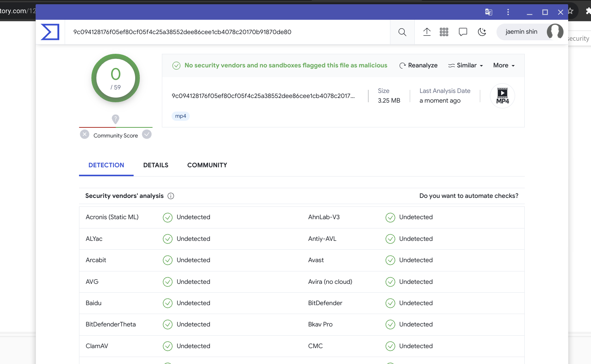Screen dimensions: 591x364
Task: Click the hash search input field
Action: click(x=227, y=32)
